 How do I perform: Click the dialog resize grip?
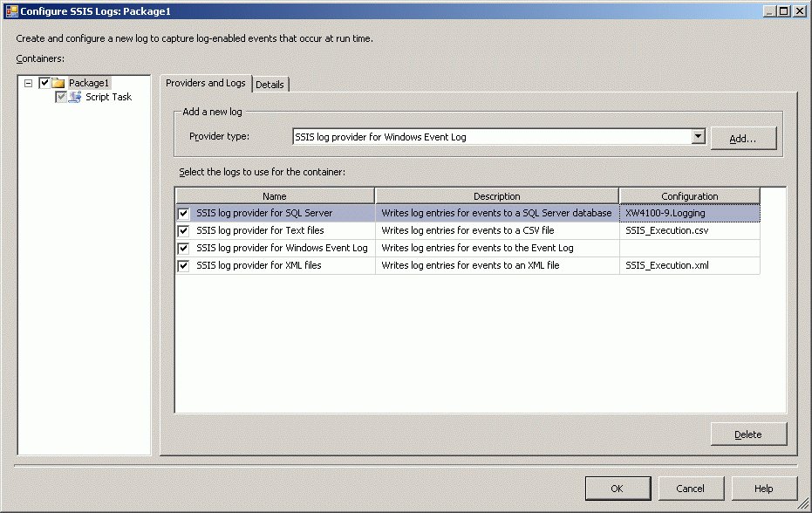coord(802,503)
